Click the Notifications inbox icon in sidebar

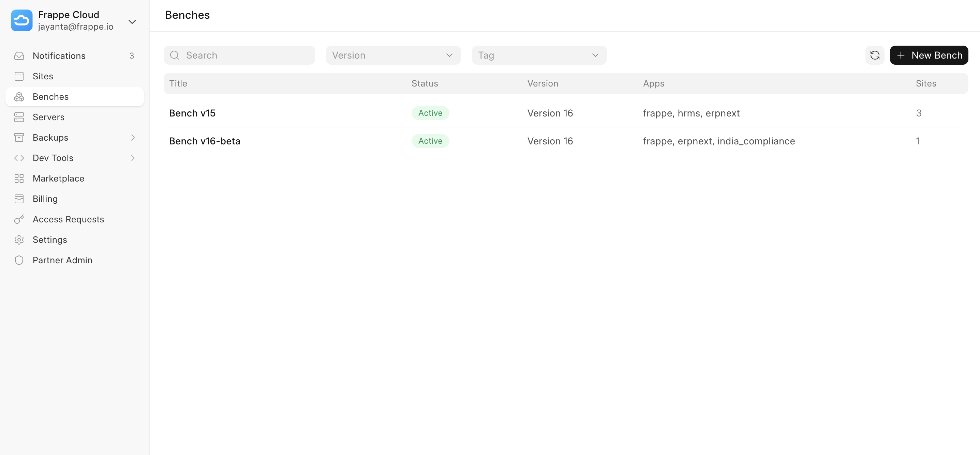pyautogui.click(x=19, y=56)
